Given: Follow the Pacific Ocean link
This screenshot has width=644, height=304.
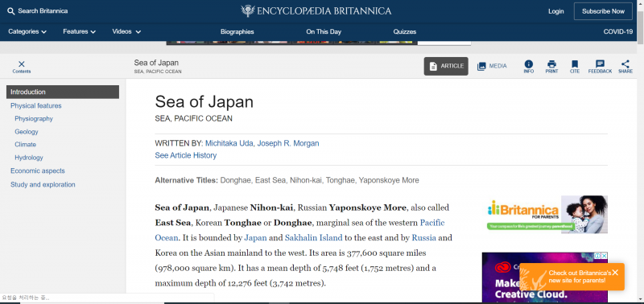Looking at the screenshot, I should 432,223.
